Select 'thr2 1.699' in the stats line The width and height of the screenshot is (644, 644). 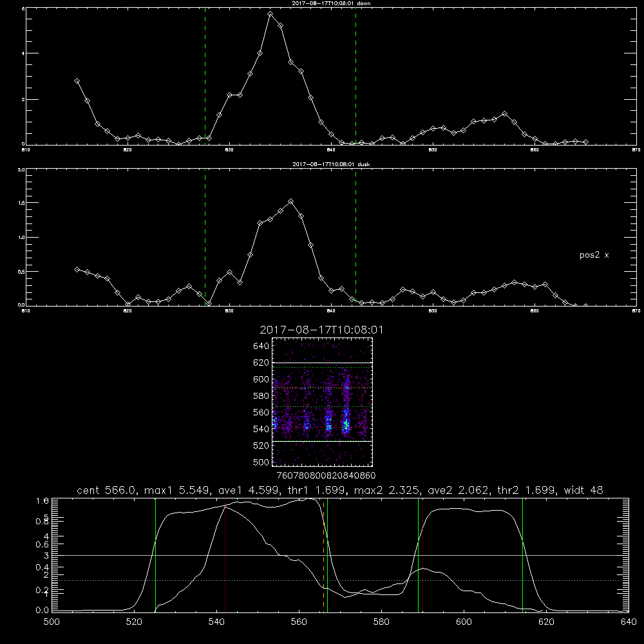(x=527, y=490)
